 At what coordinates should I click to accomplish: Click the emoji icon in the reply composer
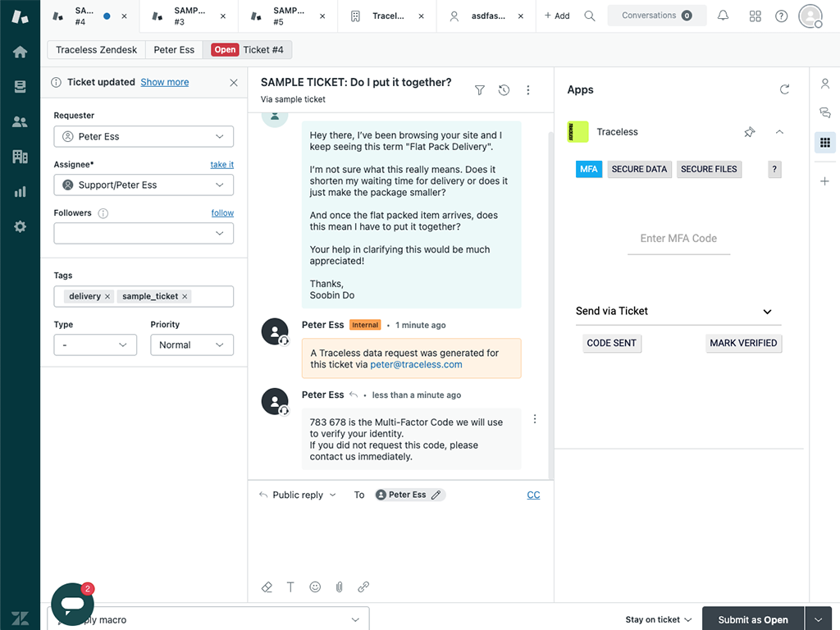[315, 587]
